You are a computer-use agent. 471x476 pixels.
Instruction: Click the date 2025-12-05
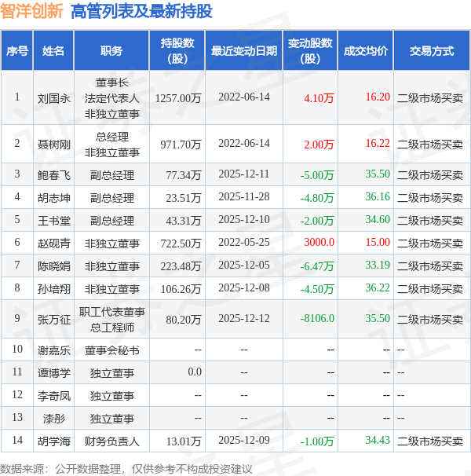(x=244, y=265)
